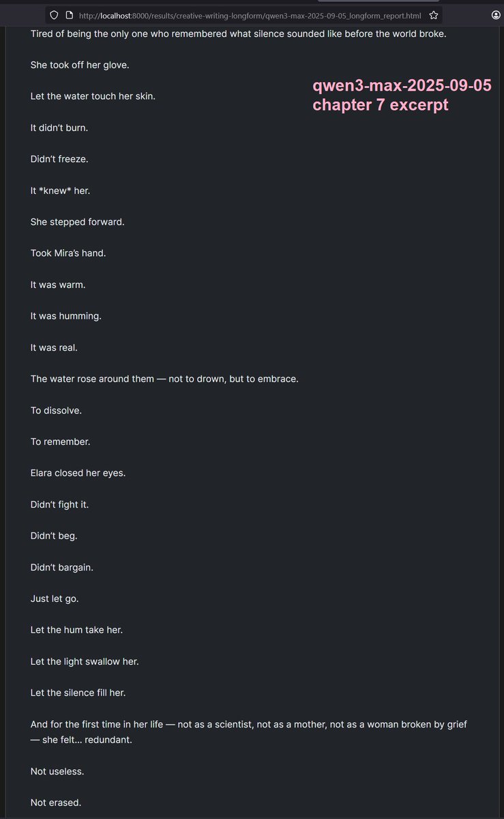Image resolution: width=504 pixels, height=819 pixels.
Task: Click the pink 'qwen3-max-2025-09-05' heading text
Action: [x=402, y=87]
